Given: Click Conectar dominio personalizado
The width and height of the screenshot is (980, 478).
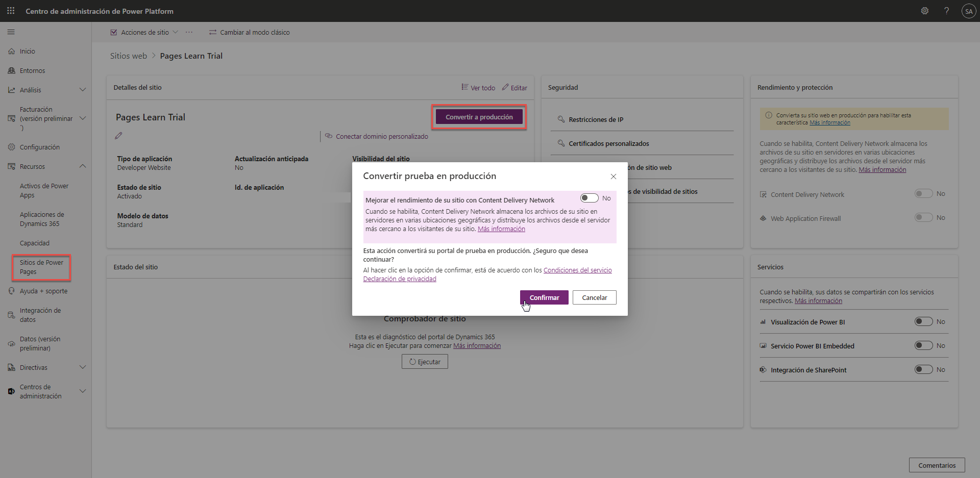Looking at the screenshot, I should tap(377, 136).
